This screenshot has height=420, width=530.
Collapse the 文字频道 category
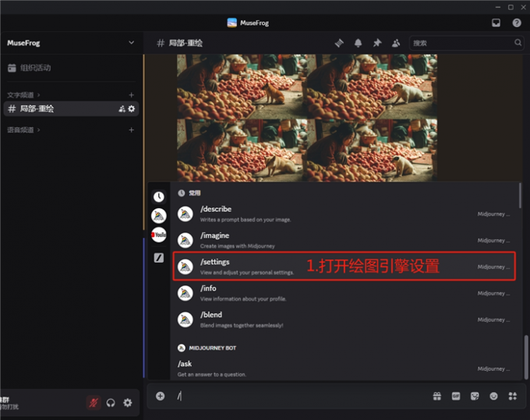23,95
